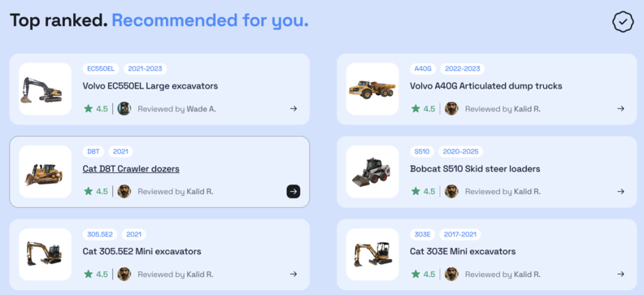Click star rating on Volvo A40G card
The image size is (644, 295).
(x=424, y=109)
